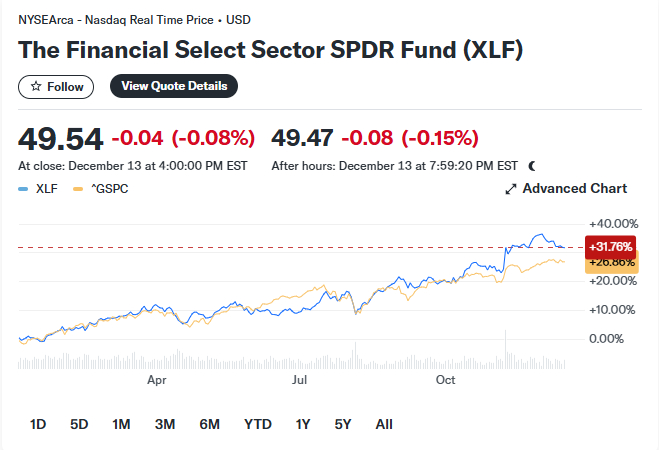Select the YTD range tab
Screen dimensions: 659x450
[x=258, y=424]
